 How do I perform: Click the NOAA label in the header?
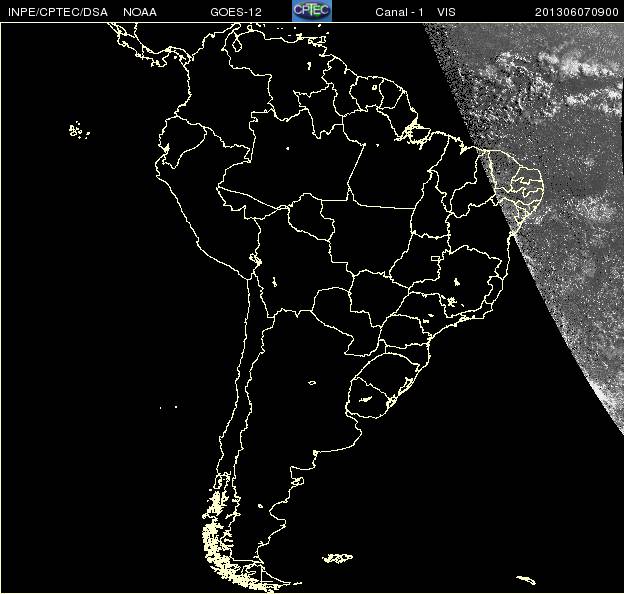click(140, 12)
